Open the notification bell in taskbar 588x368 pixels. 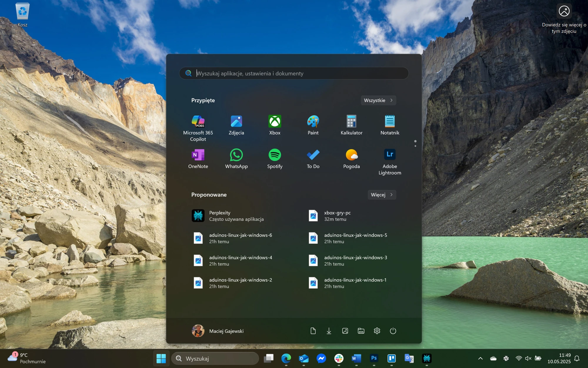click(x=577, y=358)
